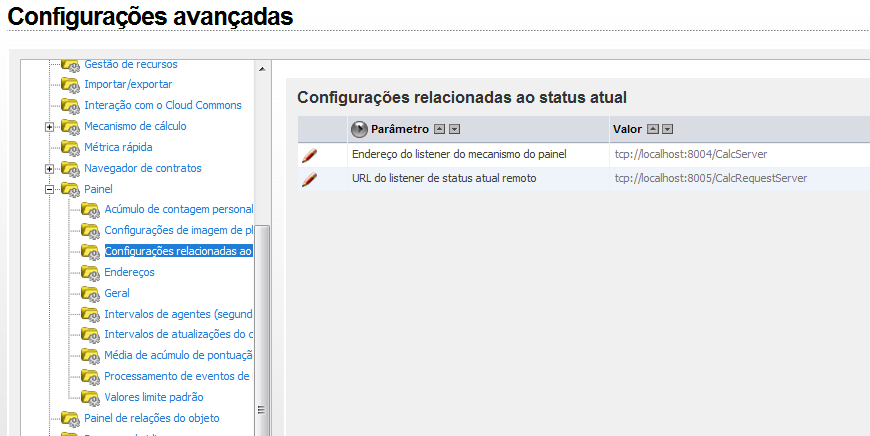Open Painel de relações do objeto
Image resolution: width=870 pixels, height=436 pixels.
151,418
